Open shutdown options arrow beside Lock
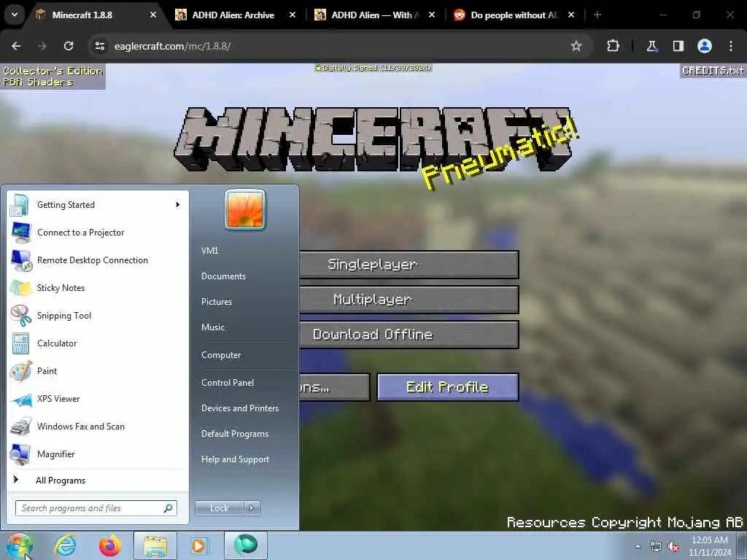Screen dimensions: 747x560 coord(252,508)
